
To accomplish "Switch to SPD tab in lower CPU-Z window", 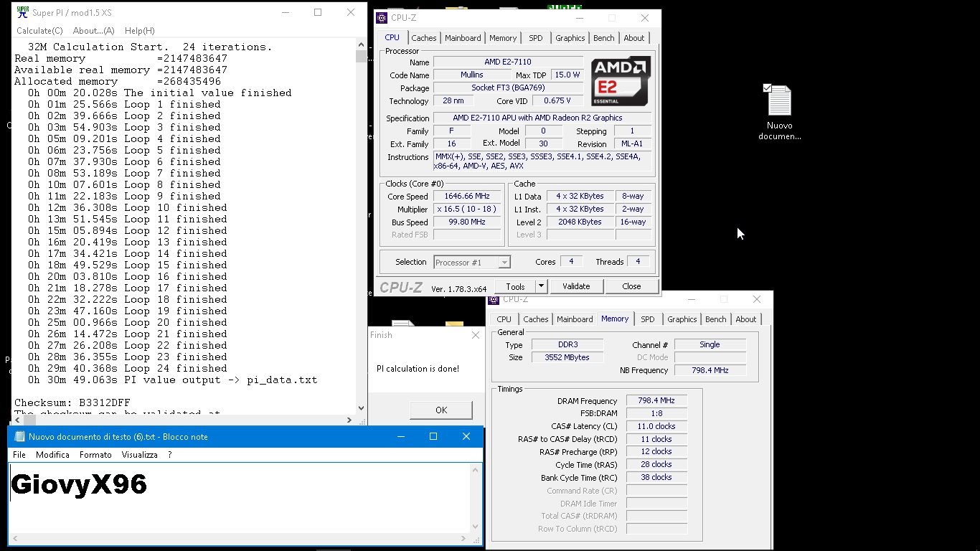I will (648, 319).
